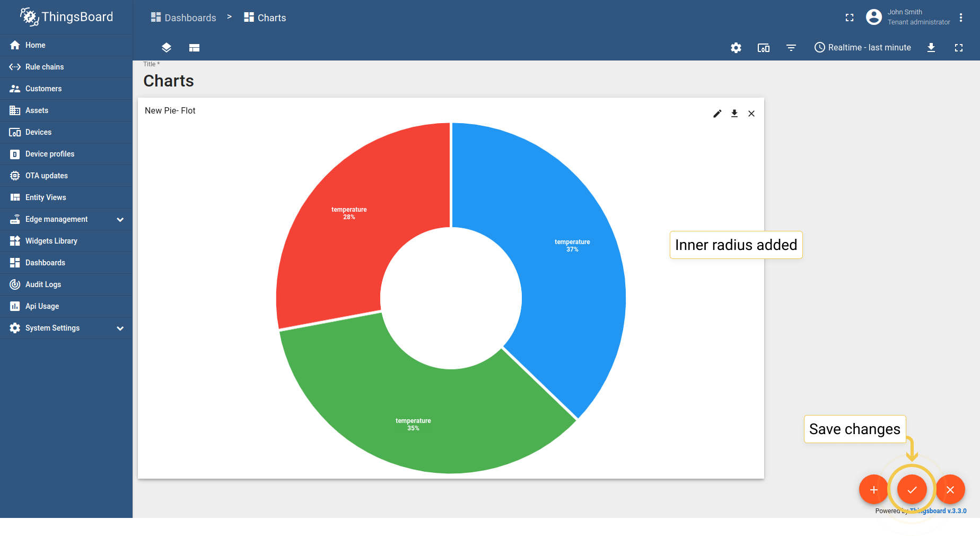Click the Thingsboard v.3.3.0 link
The image size is (980, 536).
pos(938,511)
